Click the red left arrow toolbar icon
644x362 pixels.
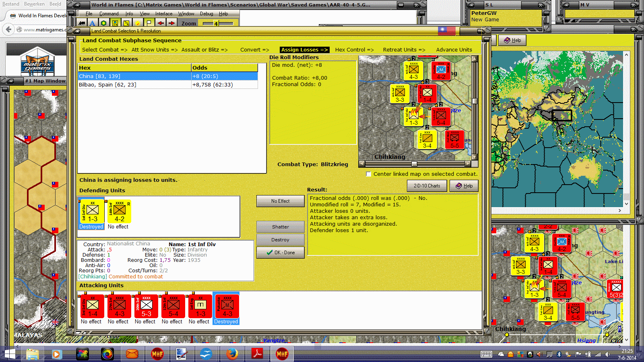click(160, 23)
